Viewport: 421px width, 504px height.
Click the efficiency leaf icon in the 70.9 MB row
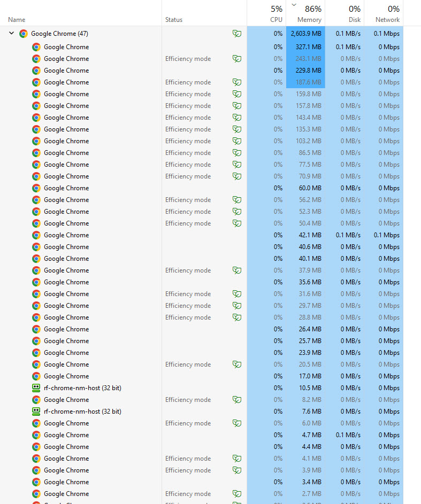coord(237,176)
